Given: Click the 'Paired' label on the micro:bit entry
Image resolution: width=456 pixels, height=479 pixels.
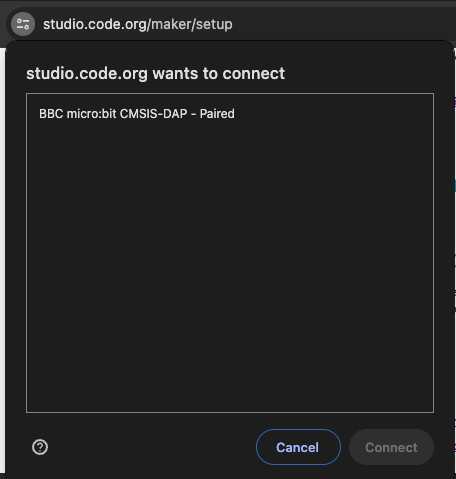Looking at the screenshot, I should tap(217, 114).
